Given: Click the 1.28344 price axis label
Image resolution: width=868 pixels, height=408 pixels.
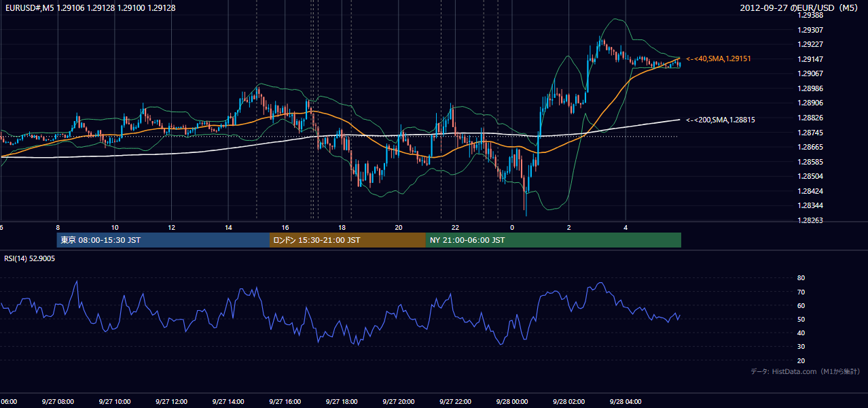Looking at the screenshot, I should tap(810, 205).
